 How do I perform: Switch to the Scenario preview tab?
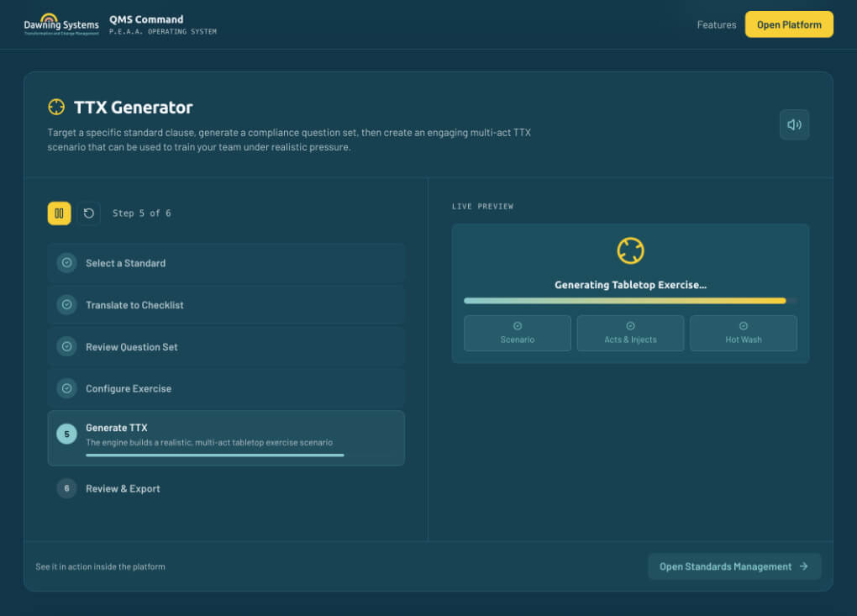pyautogui.click(x=518, y=333)
